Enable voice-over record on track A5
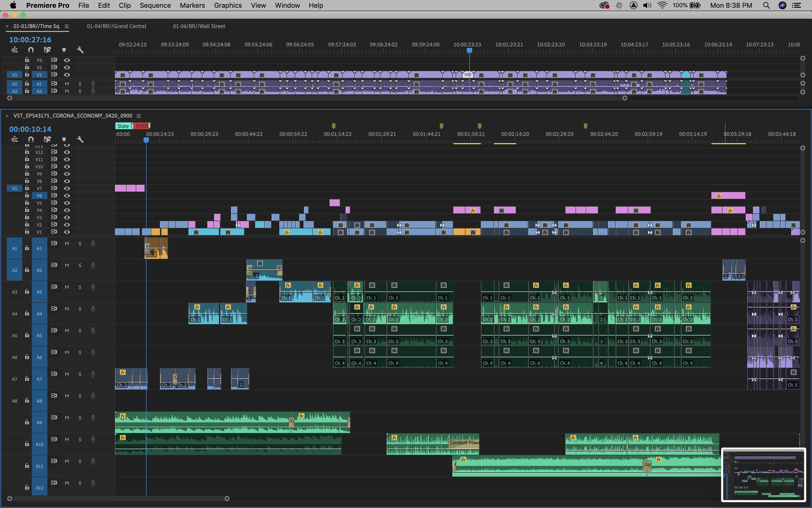The width and height of the screenshot is (812, 508). (93, 331)
